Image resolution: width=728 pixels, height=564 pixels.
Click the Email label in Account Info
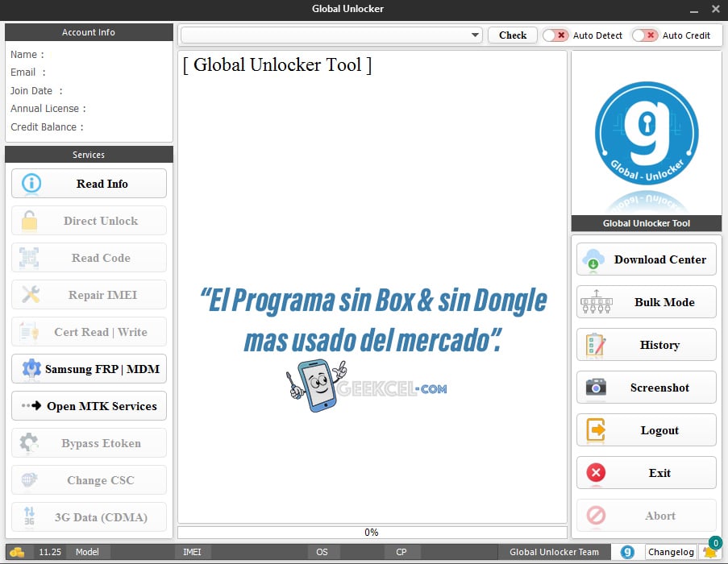(28, 73)
